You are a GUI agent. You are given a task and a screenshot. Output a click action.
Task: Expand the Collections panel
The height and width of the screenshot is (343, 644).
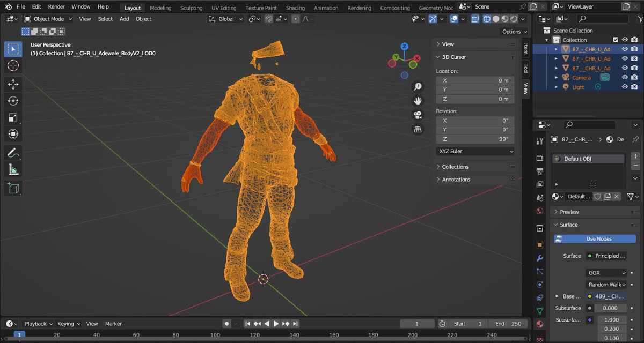coord(455,167)
